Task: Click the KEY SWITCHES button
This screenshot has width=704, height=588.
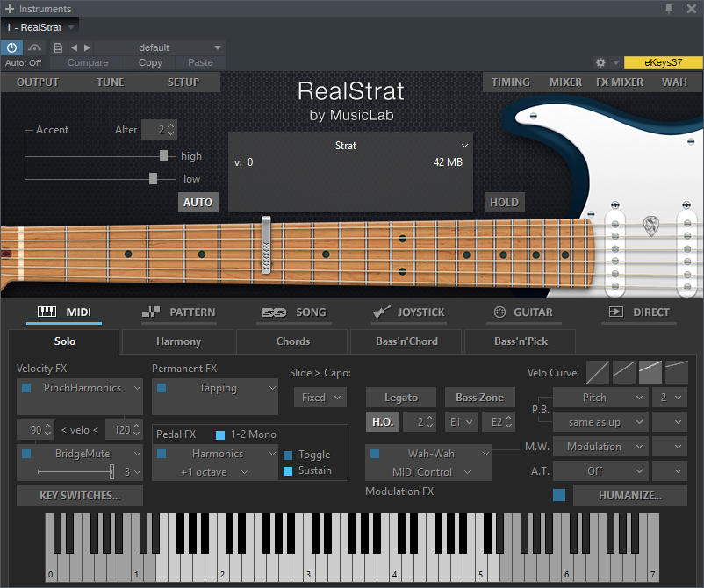Action: 80,496
